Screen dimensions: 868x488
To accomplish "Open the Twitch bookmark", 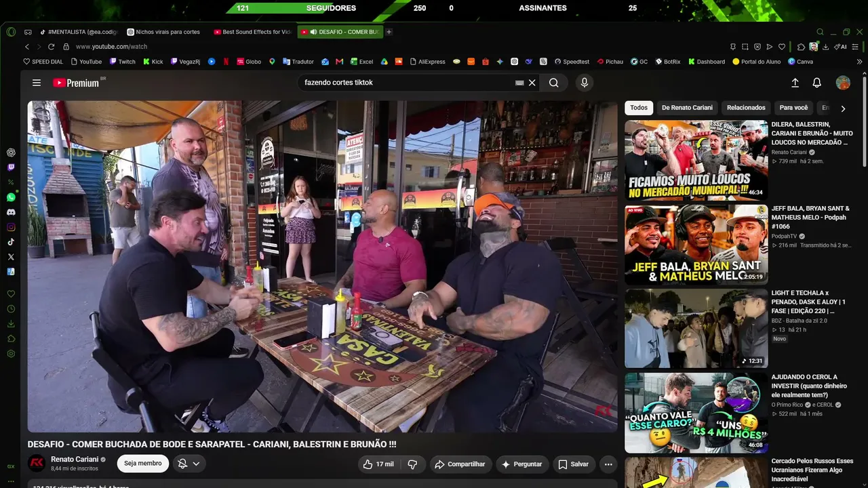I will click(x=121, y=62).
